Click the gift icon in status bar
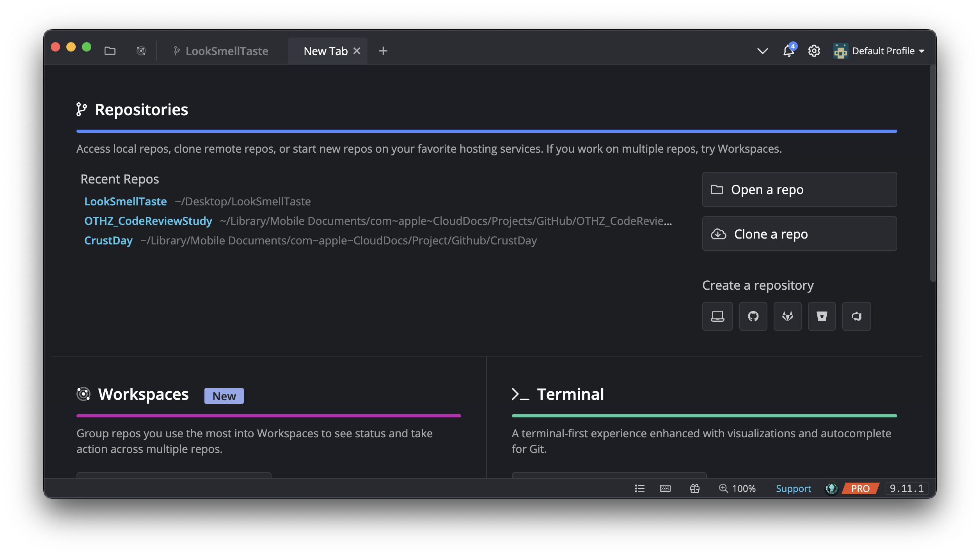The width and height of the screenshot is (980, 556). (x=694, y=488)
